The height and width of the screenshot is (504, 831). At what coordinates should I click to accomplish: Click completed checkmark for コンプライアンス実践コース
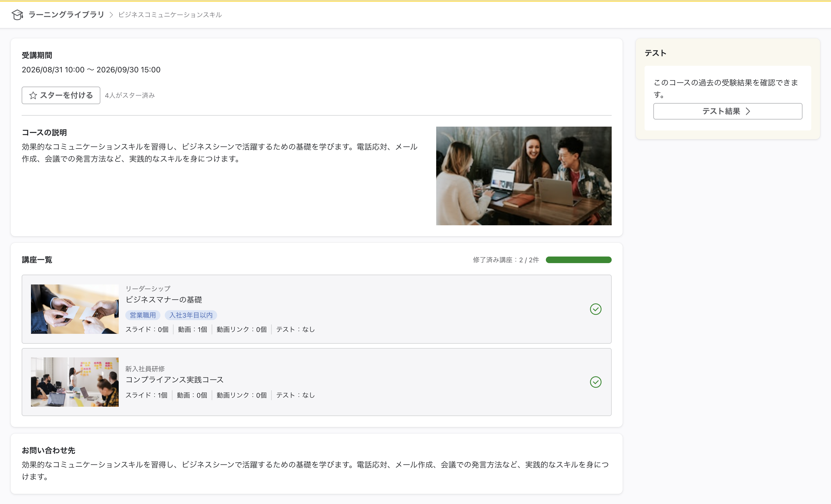click(x=595, y=382)
